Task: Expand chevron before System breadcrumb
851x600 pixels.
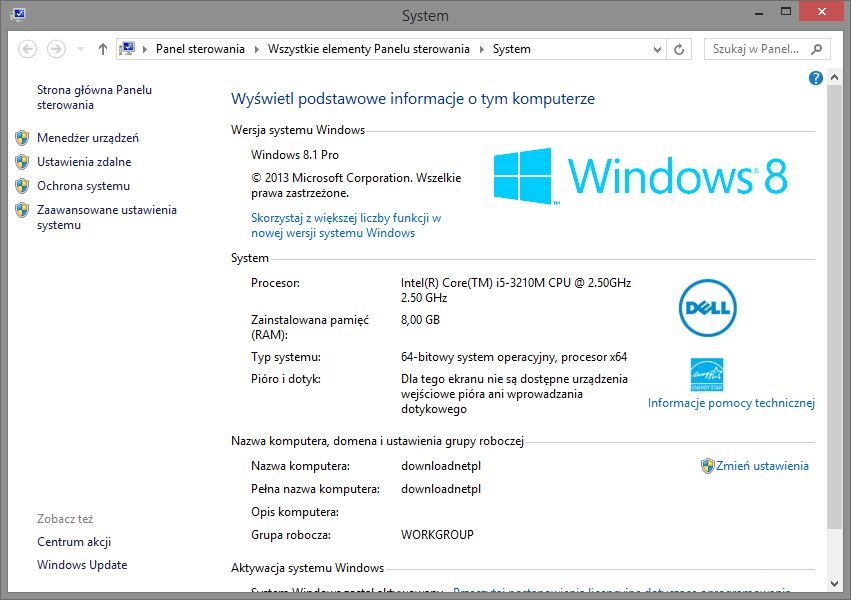Action: click(481, 49)
